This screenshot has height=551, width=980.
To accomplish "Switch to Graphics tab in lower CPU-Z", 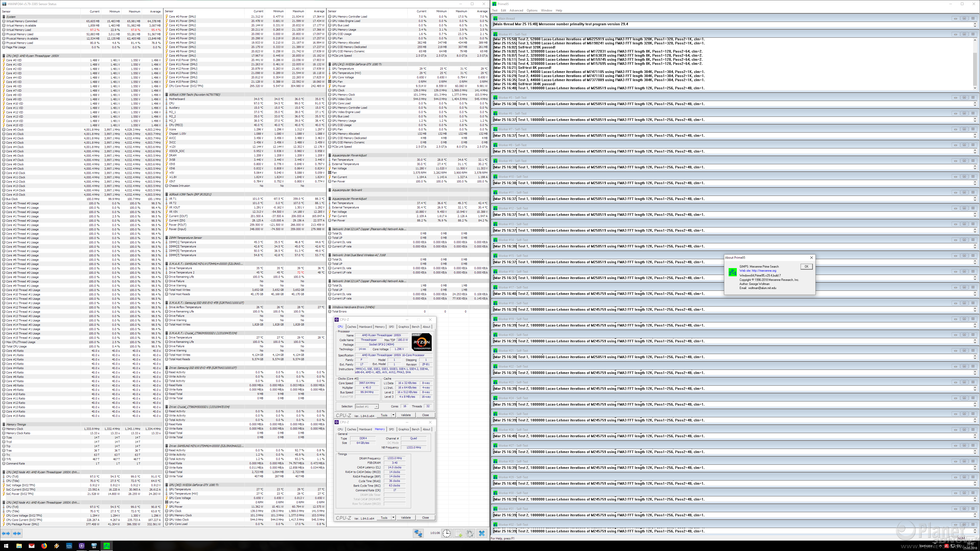I will pos(404,429).
